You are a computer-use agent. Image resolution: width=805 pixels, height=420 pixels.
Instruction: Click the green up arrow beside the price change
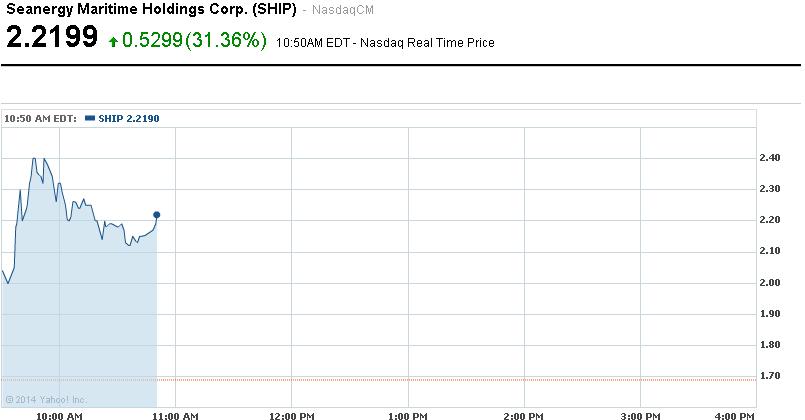(x=114, y=41)
